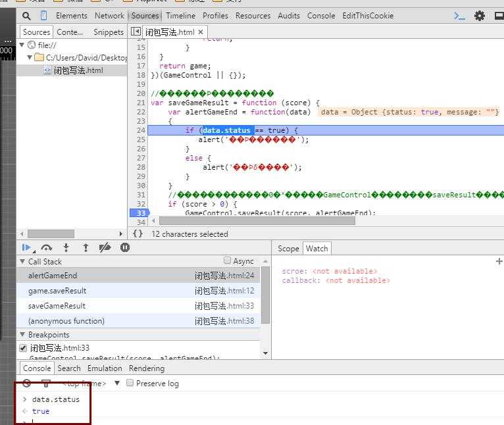The image size is (504, 425).
Task: Click line number 33 breakpoint marker
Action: pos(139,213)
